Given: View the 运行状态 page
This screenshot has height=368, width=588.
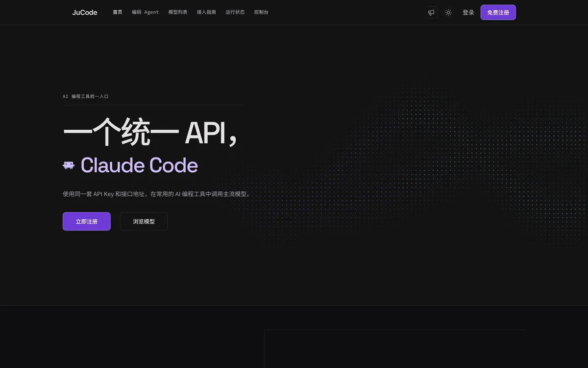Looking at the screenshot, I should coord(235,12).
